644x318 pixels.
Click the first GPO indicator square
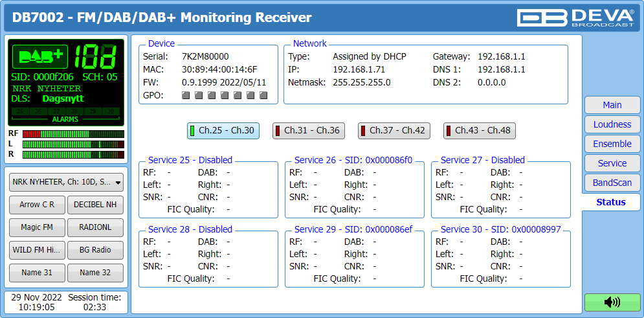tap(186, 95)
